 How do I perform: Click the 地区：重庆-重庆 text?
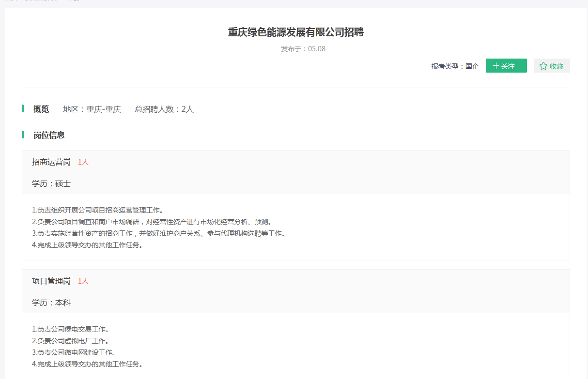(92, 109)
